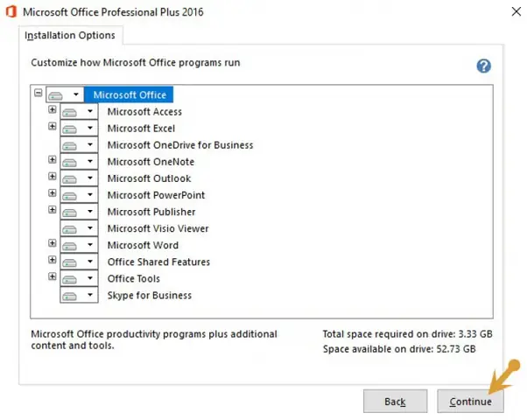Collapse the Microsoft Office root node

click(39, 93)
